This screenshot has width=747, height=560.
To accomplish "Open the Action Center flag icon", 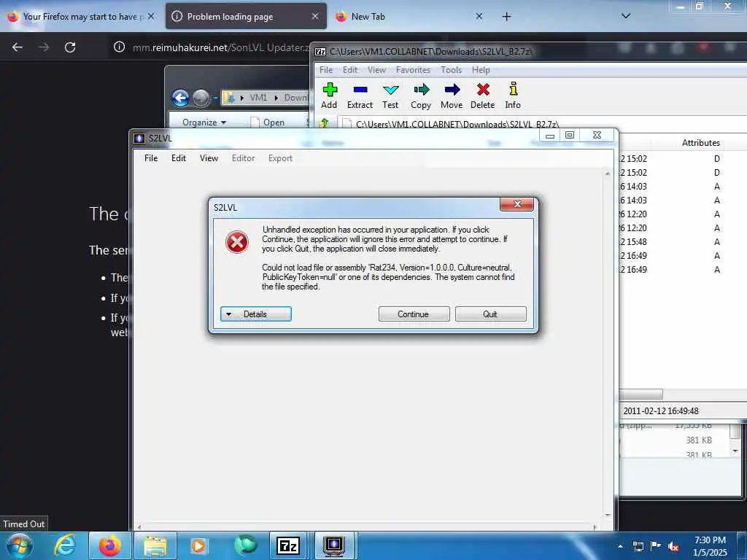I will tap(656, 546).
